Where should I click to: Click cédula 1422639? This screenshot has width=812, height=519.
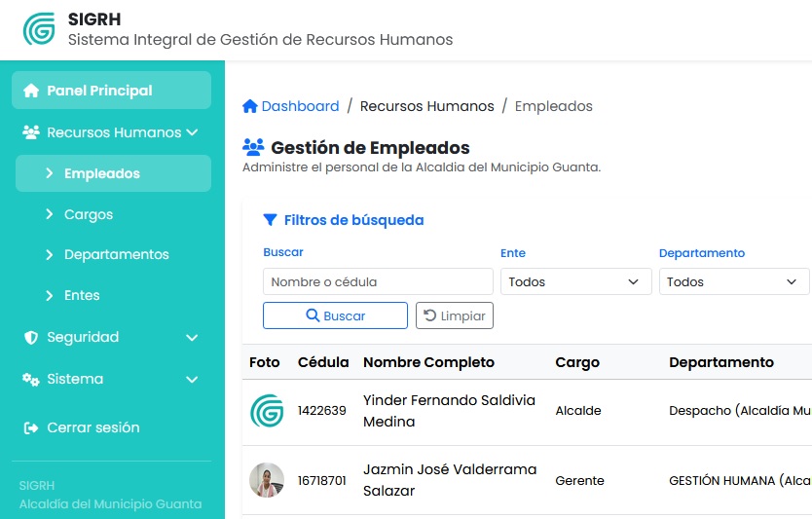(321, 411)
